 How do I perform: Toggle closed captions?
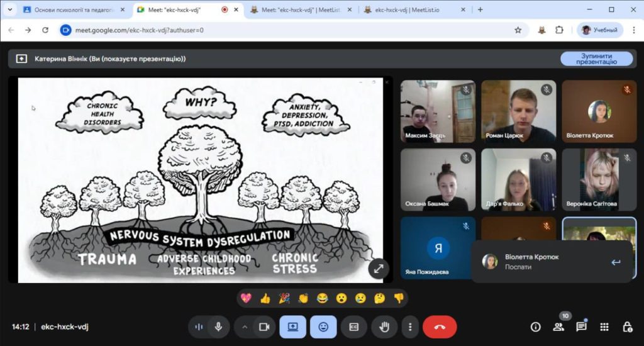pyautogui.click(x=353, y=326)
